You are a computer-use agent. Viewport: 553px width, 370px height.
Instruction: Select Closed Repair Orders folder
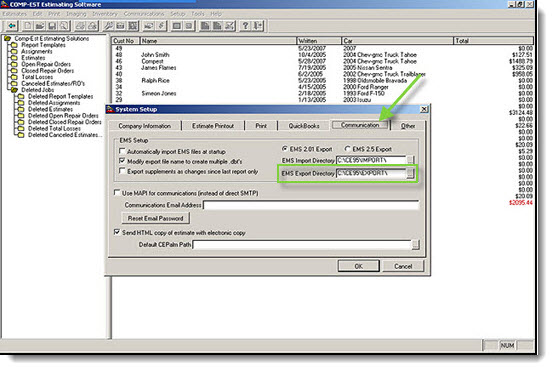[x=48, y=71]
